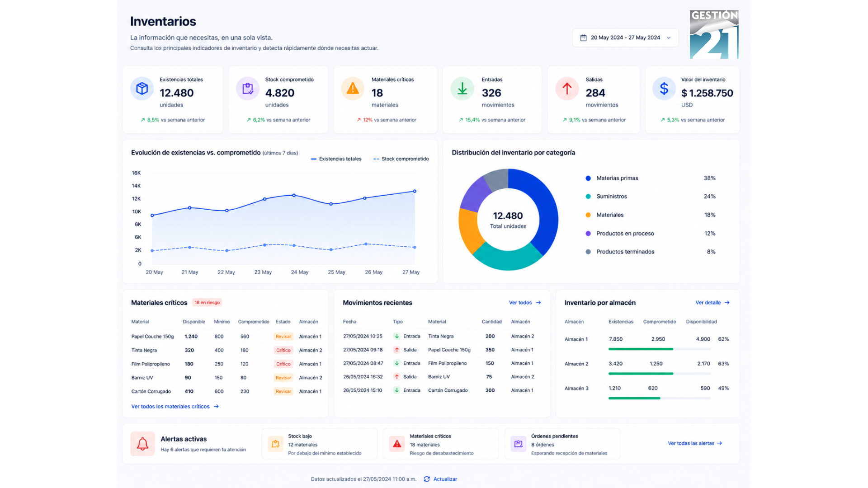Open the 20 May 2024 - 27 May 2024 date range dropdown
Image resolution: width=868 pixels, height=488 pixels.
coord(625,38)
